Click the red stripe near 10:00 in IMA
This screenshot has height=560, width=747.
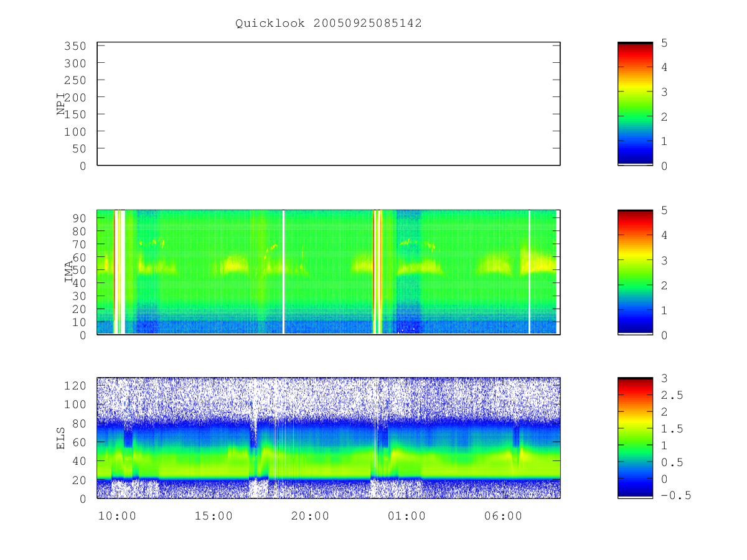point(115,272)
